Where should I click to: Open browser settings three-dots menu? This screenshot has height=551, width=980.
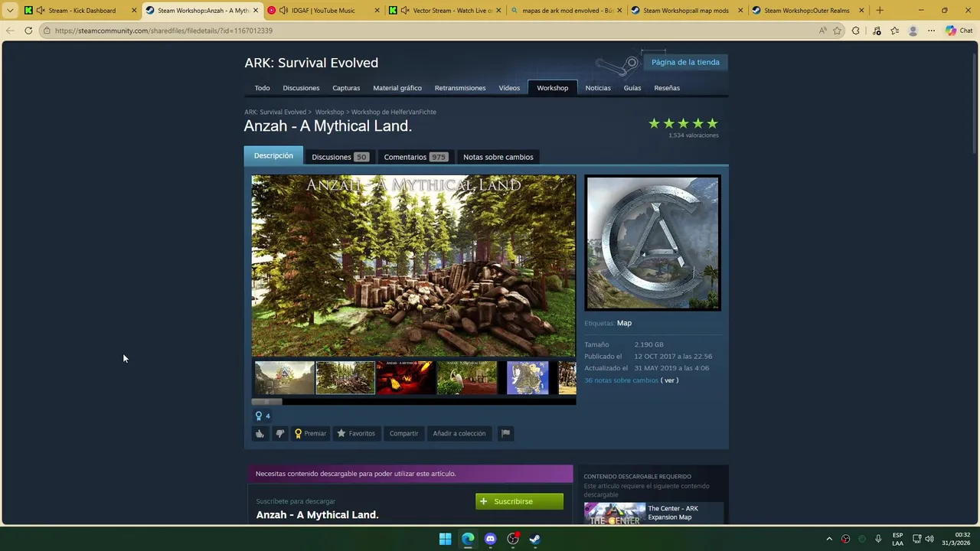[x=931, y=31]
